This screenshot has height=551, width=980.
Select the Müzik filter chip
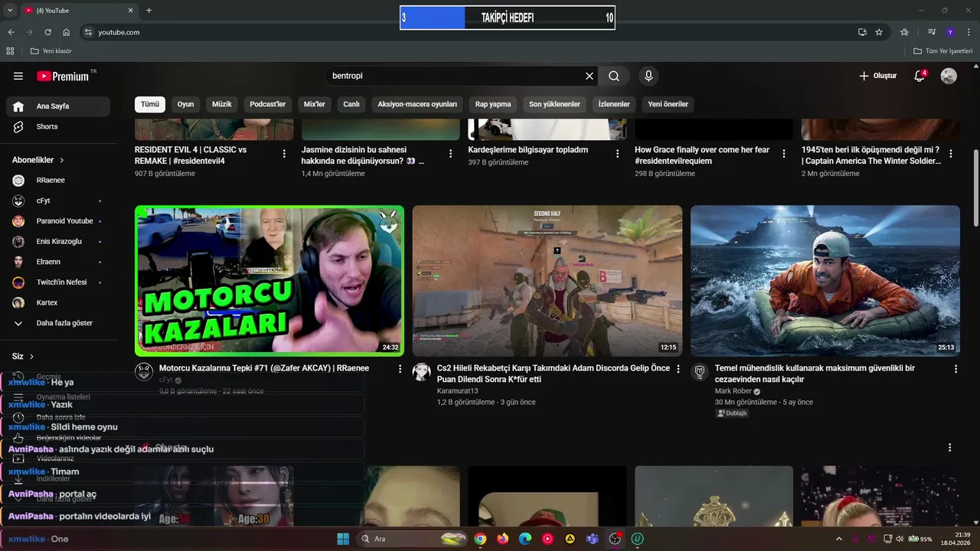pos(222,104)
